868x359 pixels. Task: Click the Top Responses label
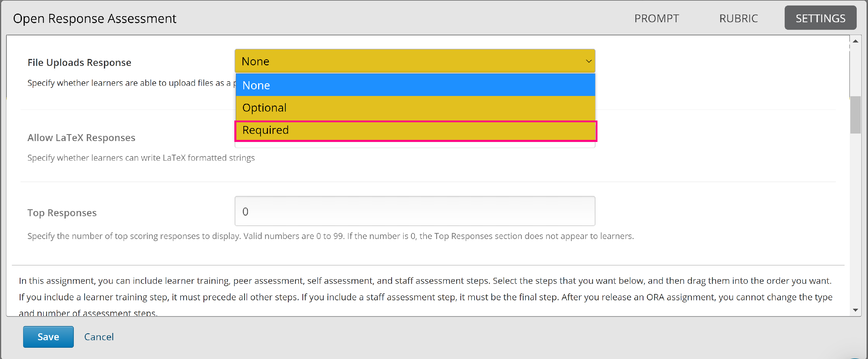pyautogui.click(x=62, y=213)
